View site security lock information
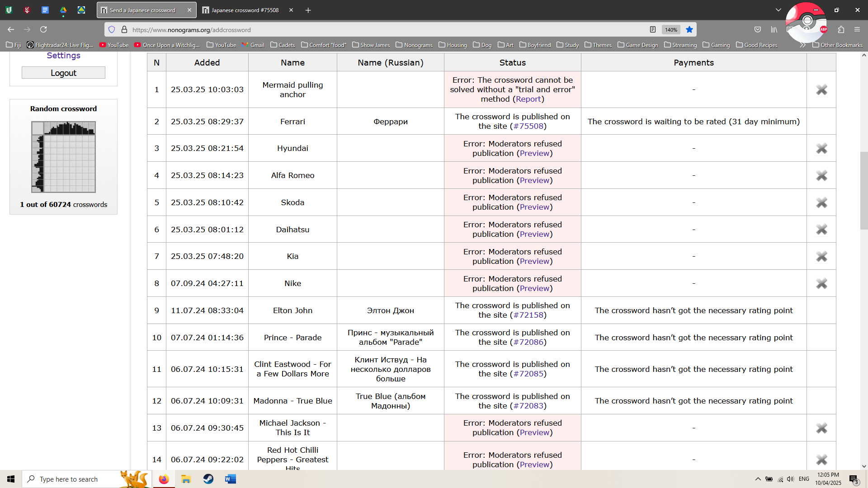The image size is (868, 488). pyautogui.click(x=124, y=29)
